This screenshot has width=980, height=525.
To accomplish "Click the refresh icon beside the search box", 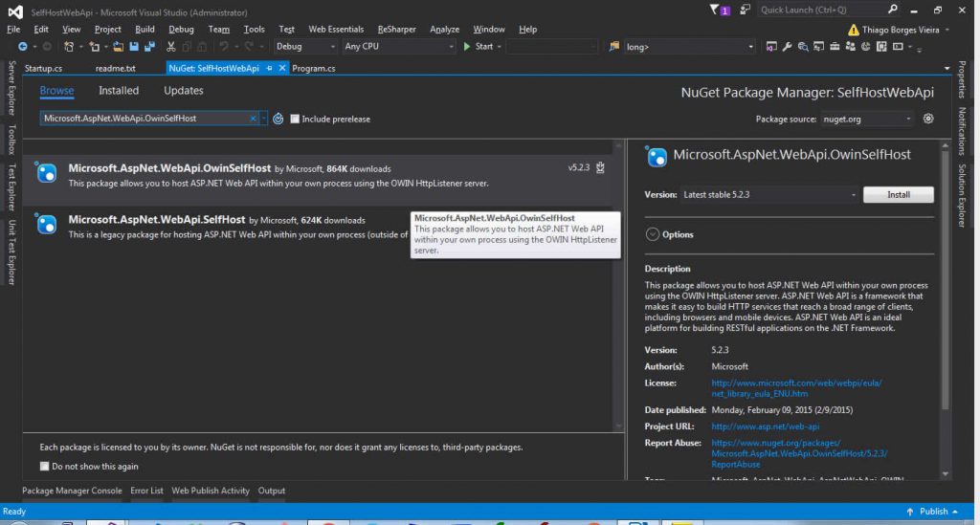I will (x=278, y=119).
